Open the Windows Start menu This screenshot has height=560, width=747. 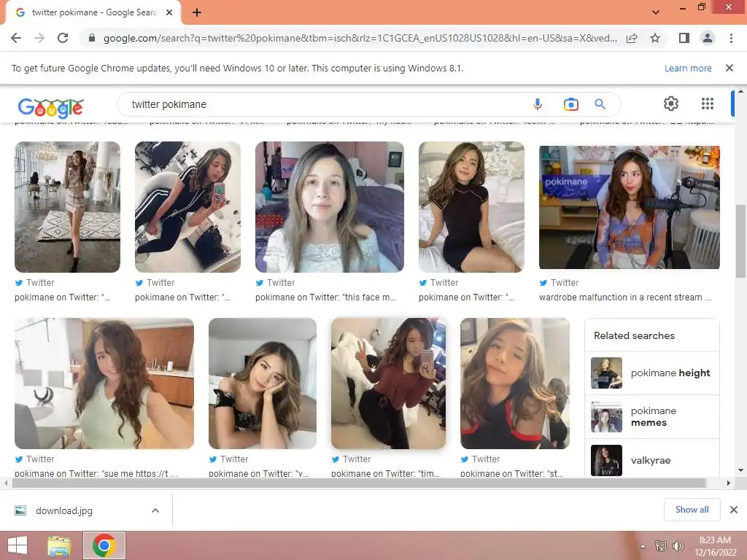pyautogui.click(x=18, y=545)
